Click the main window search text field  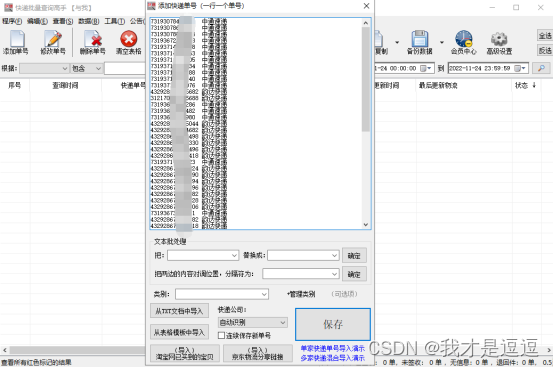pos(125,68)
